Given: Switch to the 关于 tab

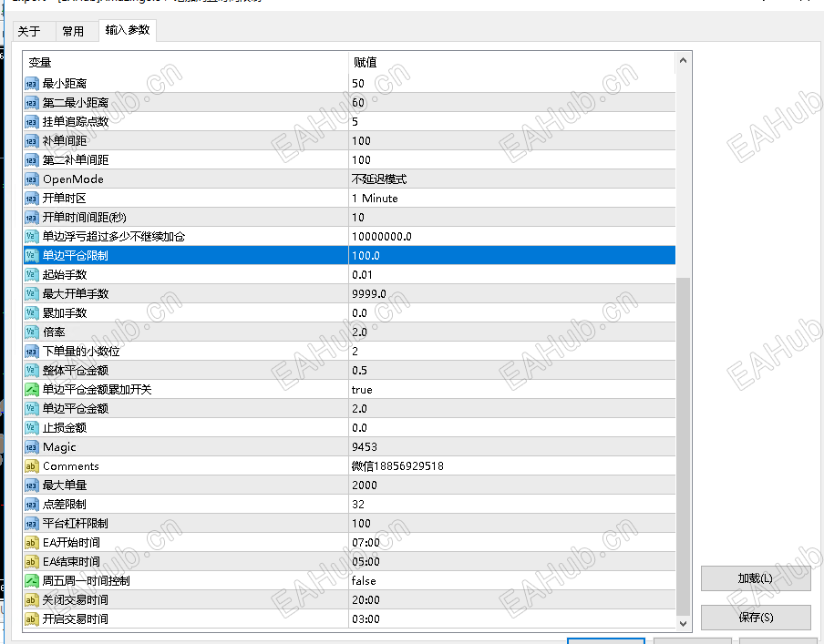Looking at the screenshot, I should tap(29, 31).
